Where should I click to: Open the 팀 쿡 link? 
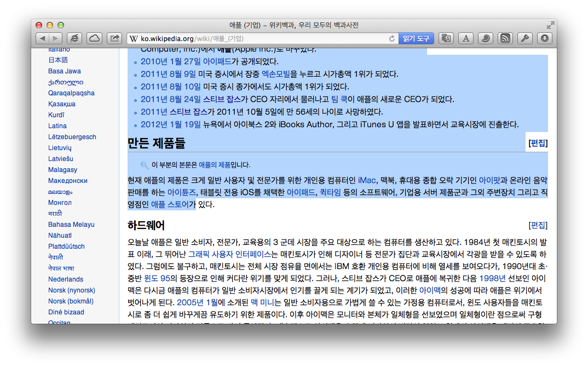339,100
